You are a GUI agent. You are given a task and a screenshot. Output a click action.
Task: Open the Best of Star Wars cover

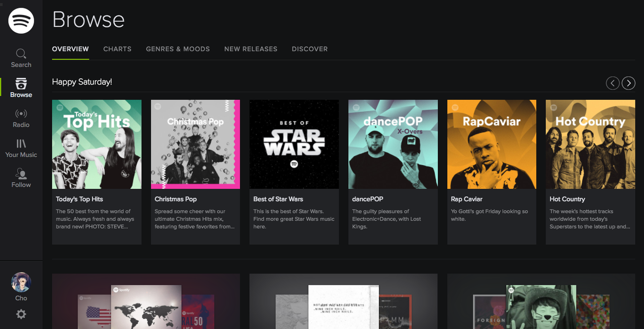[294, 144]
